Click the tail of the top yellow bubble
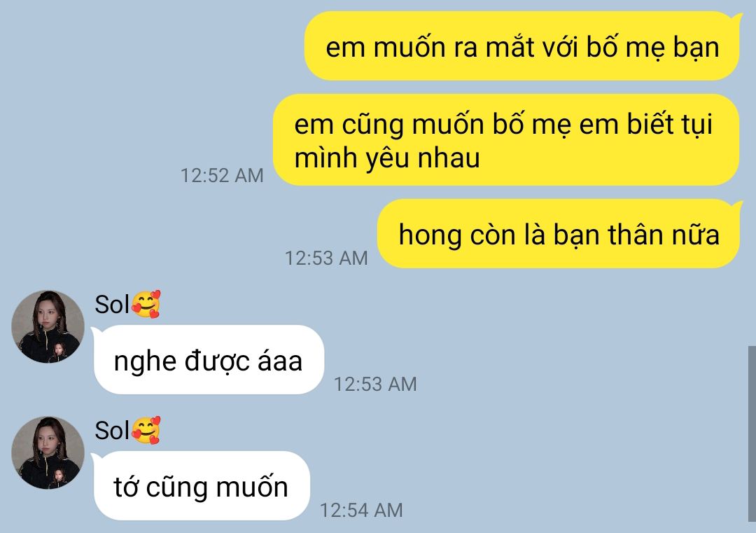This screenshot has width=756, height=533. point(736,19)
